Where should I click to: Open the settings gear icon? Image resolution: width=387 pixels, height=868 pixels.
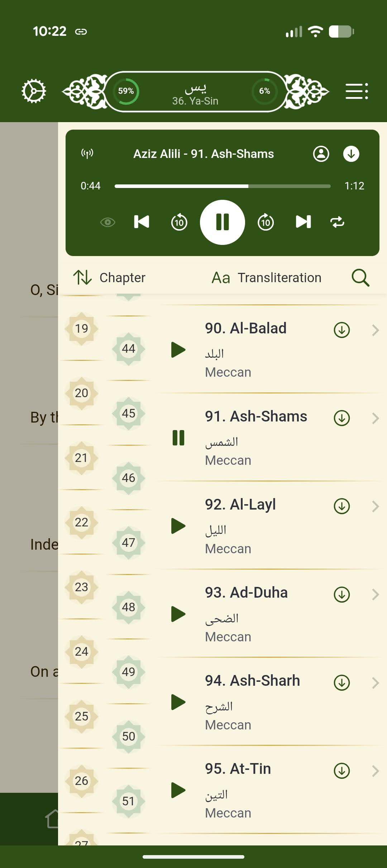click(34, 91)
